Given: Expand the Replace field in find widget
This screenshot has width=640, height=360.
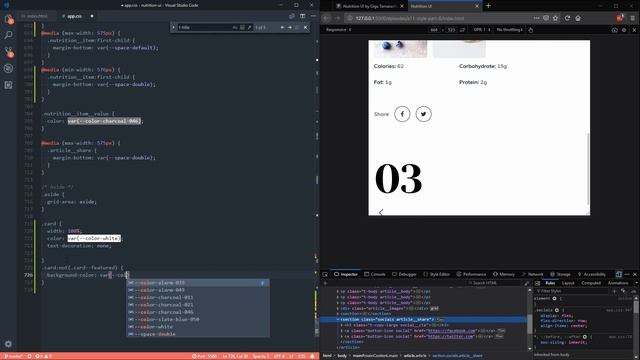Looking at the screenshot, I should click(173, 27).
